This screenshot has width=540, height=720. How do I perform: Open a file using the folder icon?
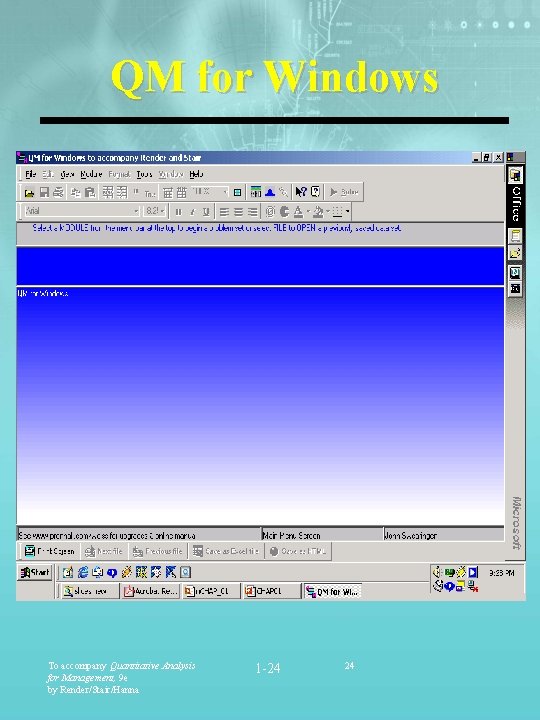pos(29,192)
